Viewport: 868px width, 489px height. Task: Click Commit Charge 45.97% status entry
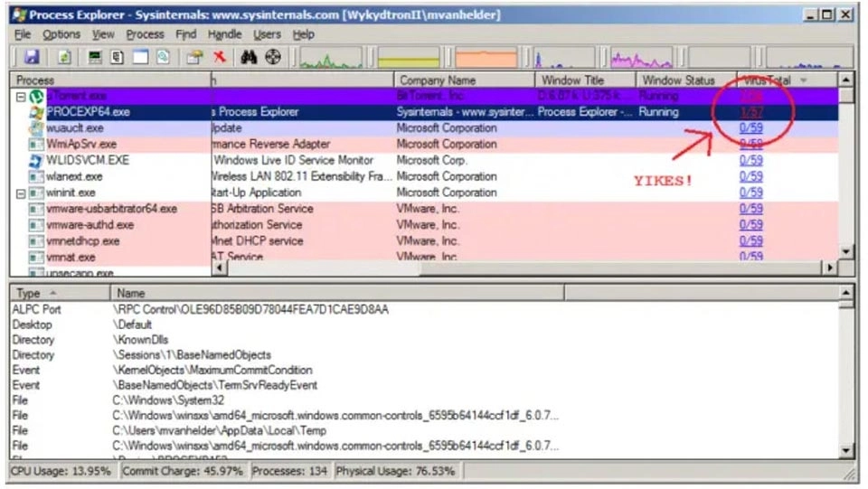click(x=183, y=471)
